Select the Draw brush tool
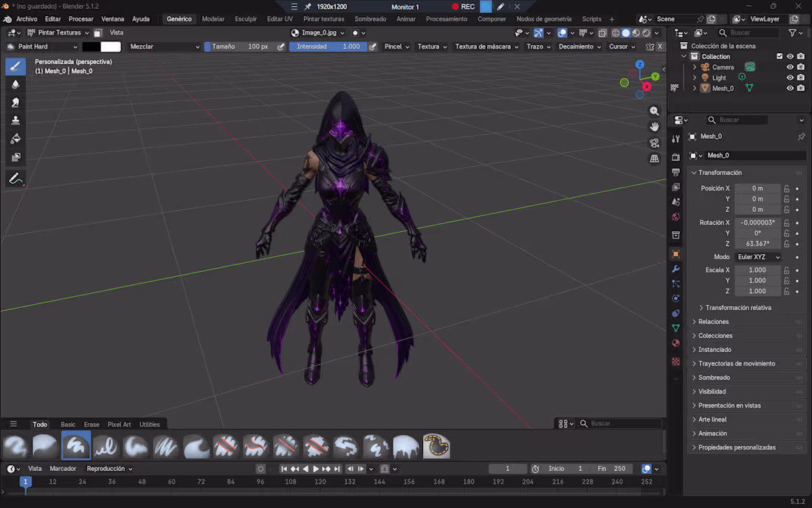Screen dimensions: 812x508 16,66
